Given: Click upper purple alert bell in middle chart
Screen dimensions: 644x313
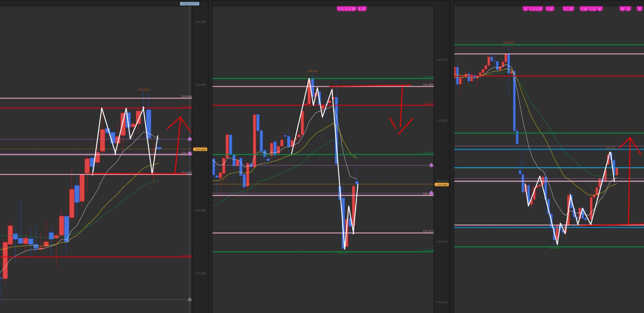Looking at the screenshot, I should (x=431, y=165).
